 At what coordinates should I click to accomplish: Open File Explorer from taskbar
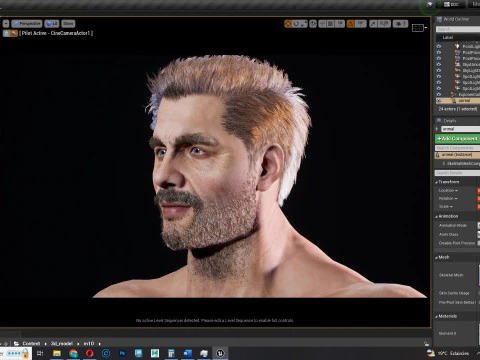(x=57, y=353)
